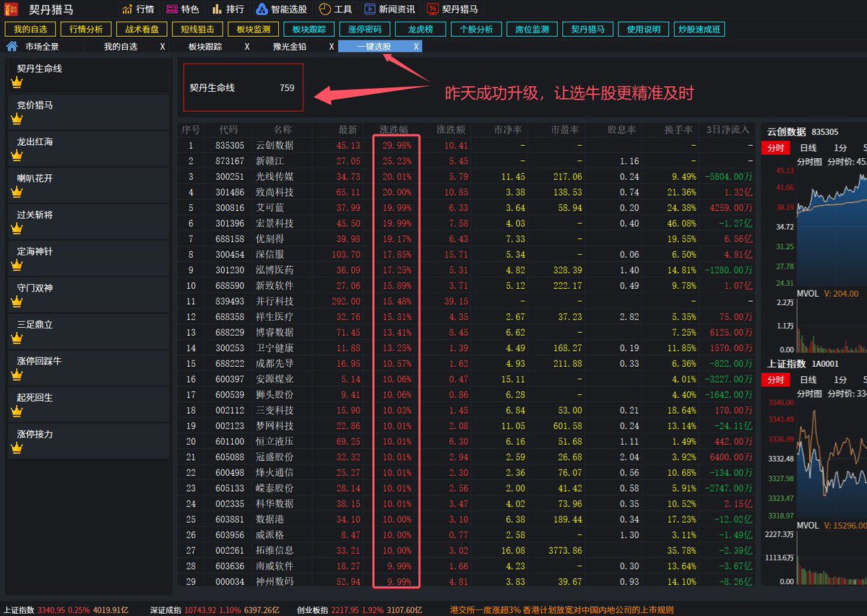867x616 pixels.
Task: Click the 炒股速成班 button
Action: click(699, 30)
